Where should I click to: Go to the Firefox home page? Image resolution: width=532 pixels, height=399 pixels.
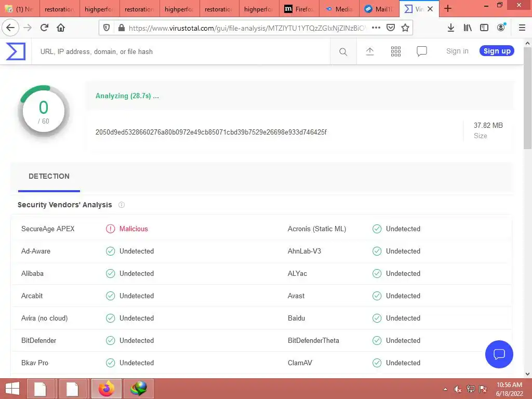61,28
